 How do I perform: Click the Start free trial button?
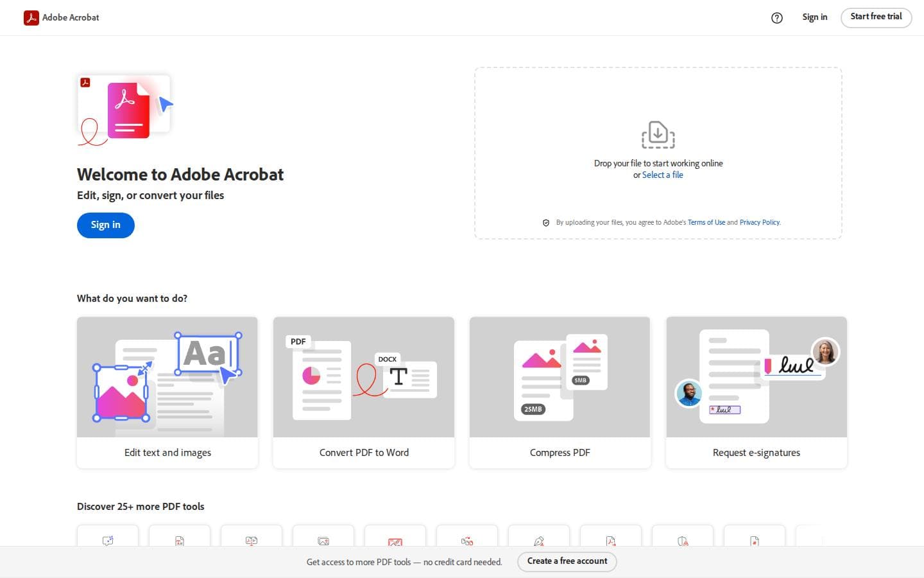coord(876,17)
